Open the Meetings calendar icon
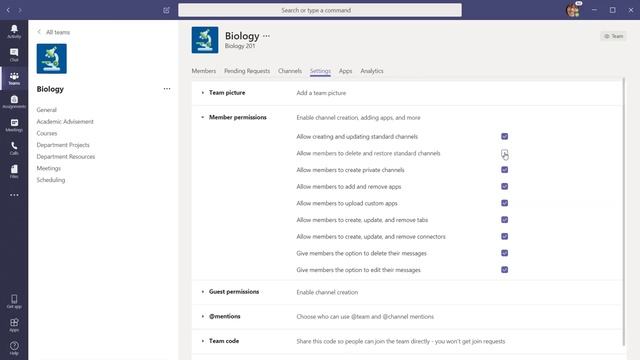This screenshot has height=360, width=640. point(14,125)
